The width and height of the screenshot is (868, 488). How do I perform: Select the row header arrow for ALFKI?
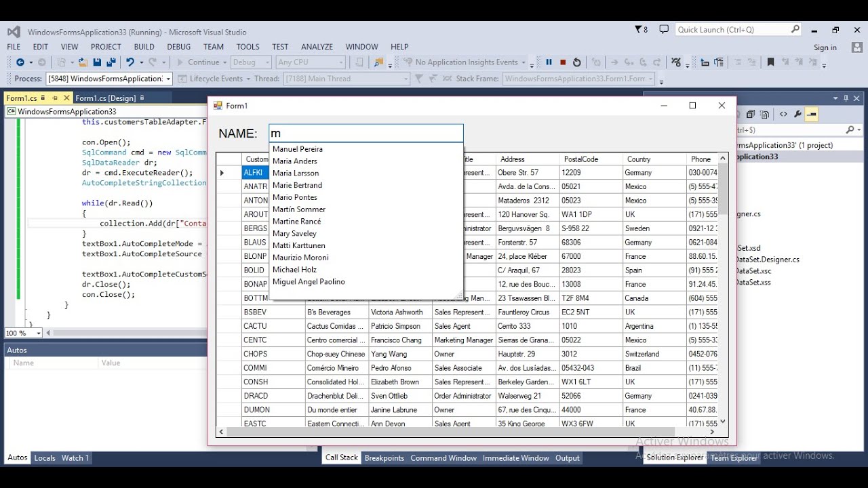pos(229,173)
